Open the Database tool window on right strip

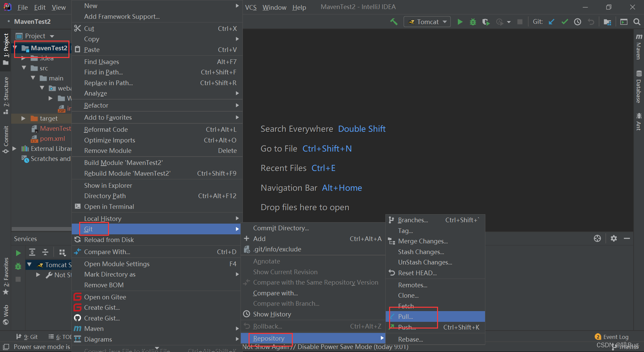point(639,86)
